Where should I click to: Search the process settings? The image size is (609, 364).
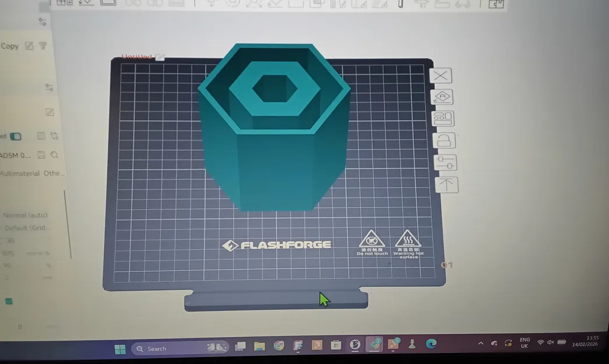coord(54,155)
